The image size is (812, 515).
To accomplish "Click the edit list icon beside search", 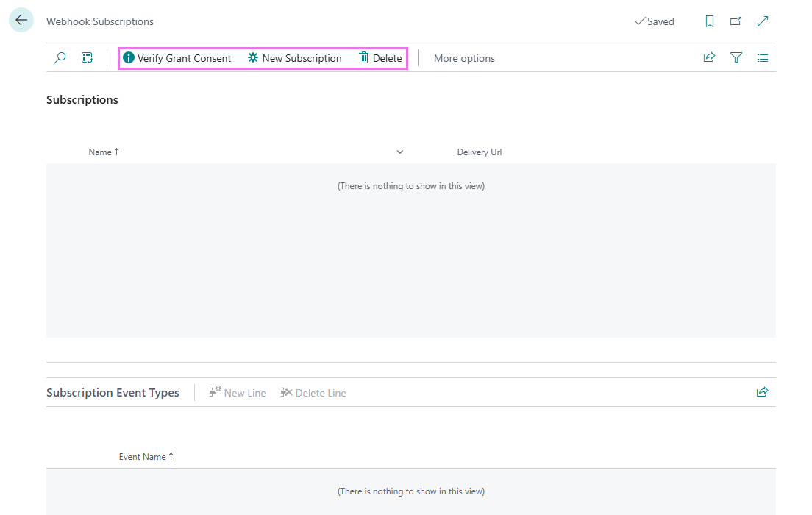I will coord(87,58).
